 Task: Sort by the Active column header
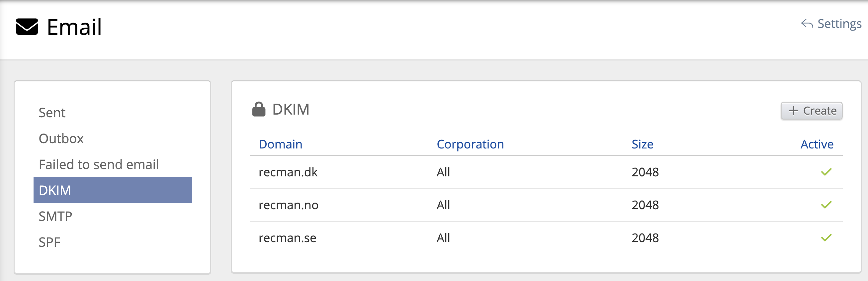[x=817, y=144]
